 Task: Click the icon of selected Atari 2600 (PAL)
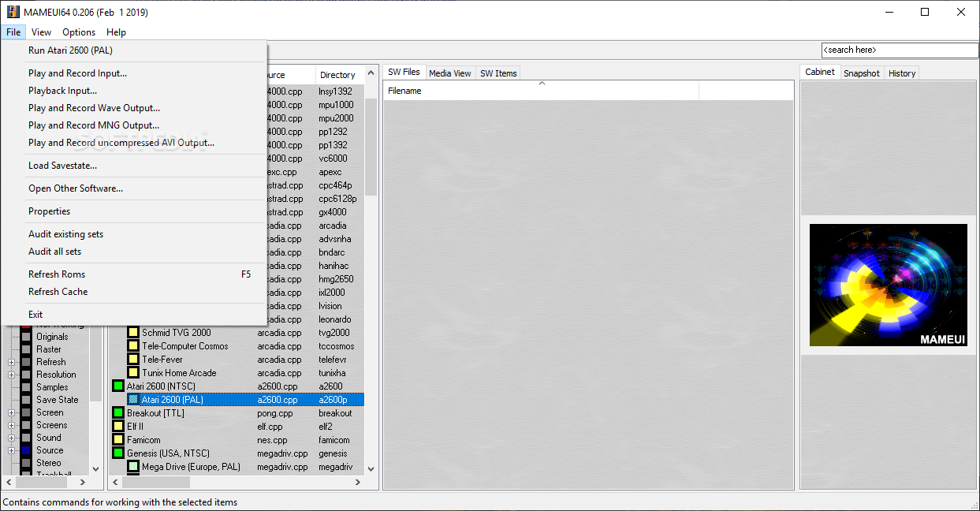click(133, 400)
